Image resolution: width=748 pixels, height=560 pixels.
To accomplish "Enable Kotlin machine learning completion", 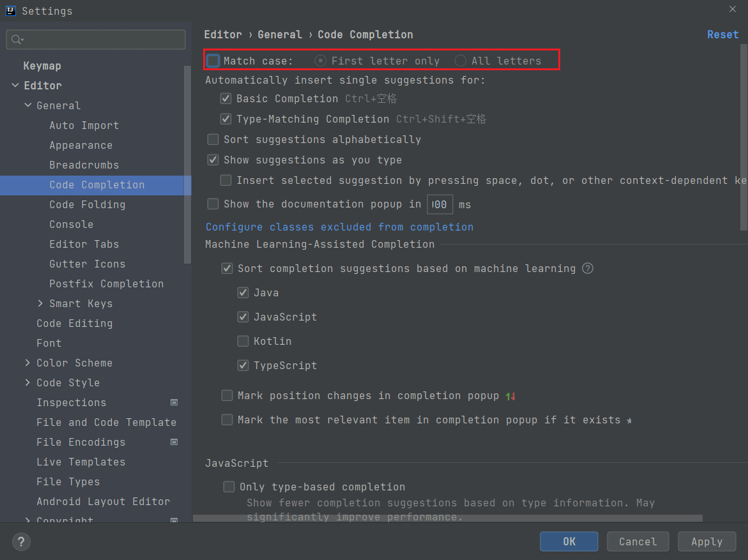I will 243,341.
